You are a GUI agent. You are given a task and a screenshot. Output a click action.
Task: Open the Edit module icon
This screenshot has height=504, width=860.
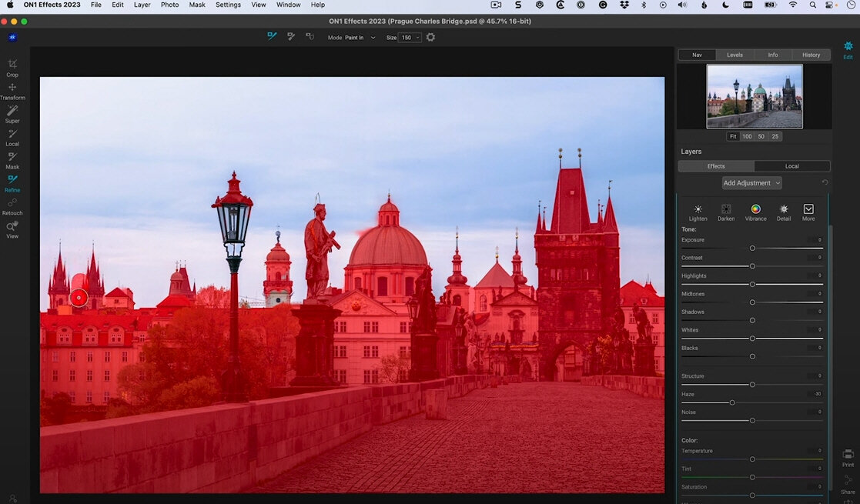click(848, 49)
